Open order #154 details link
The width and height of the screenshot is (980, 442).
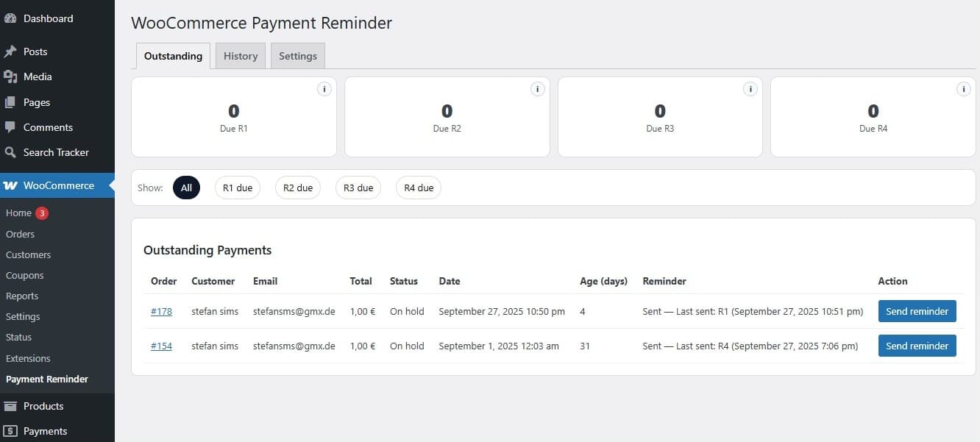[161, 346]
